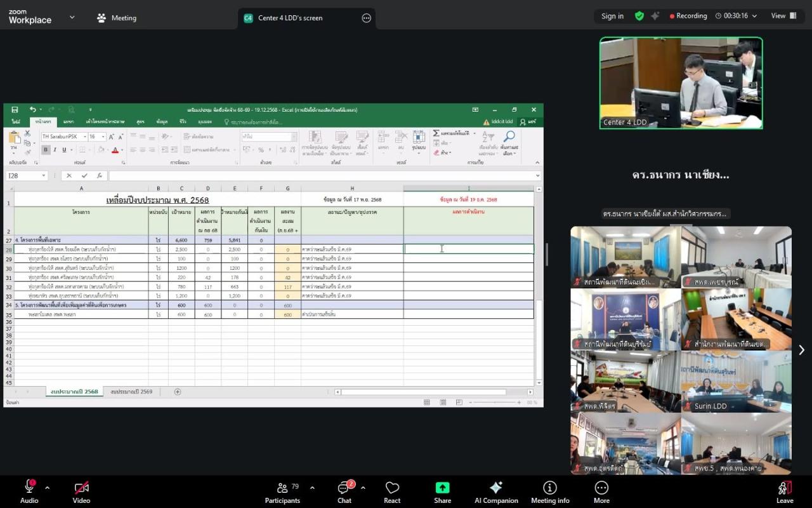This screenshot has width=812, height=508.
Task: Open the Chat panel
Action: click(344, 491)
